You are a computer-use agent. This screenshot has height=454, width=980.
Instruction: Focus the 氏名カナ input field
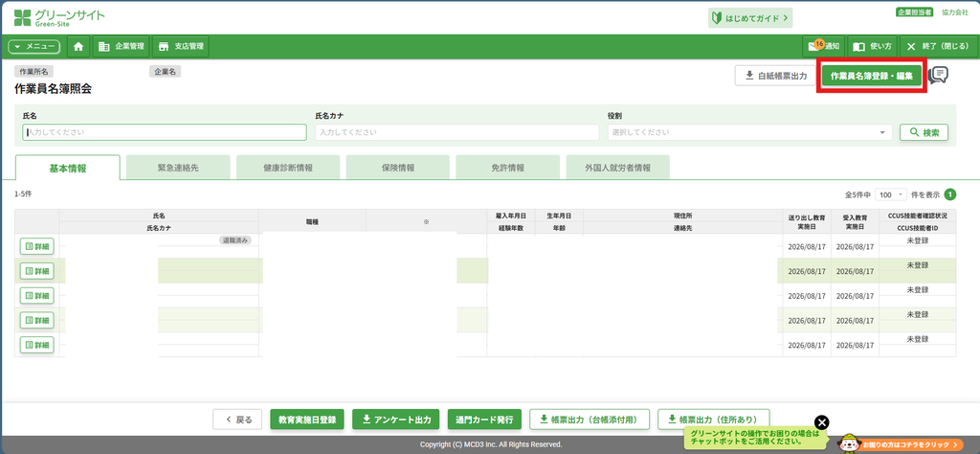[457, 132]
